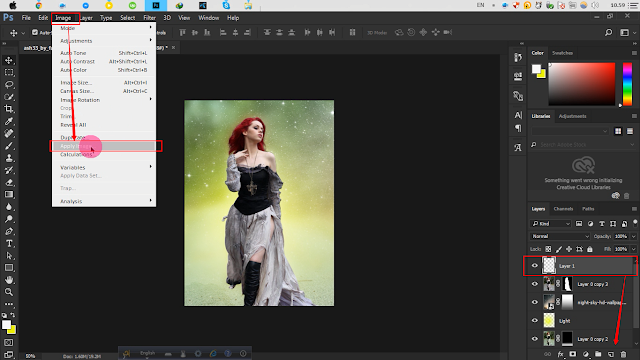Open the Filter menu
640x360 pixels.
[149, 18]
